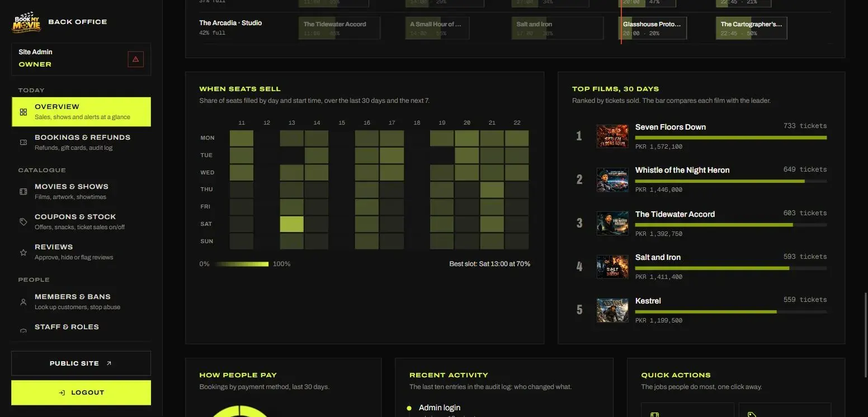Click The Tidewater Accord poster thumbnail
Viewport: 868px width, 417px height.
[x=612, y=223]
